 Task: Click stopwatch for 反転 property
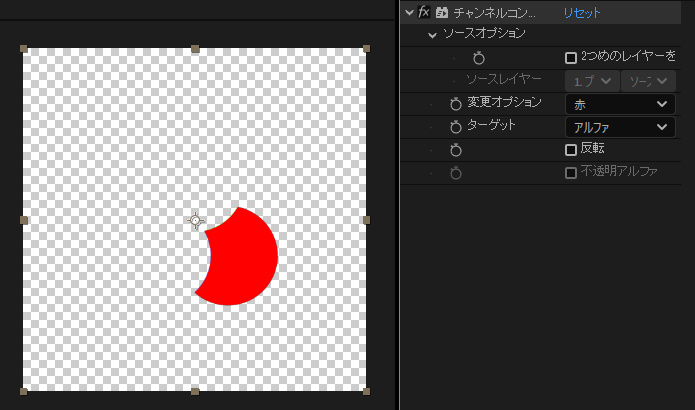click(456, 150)
